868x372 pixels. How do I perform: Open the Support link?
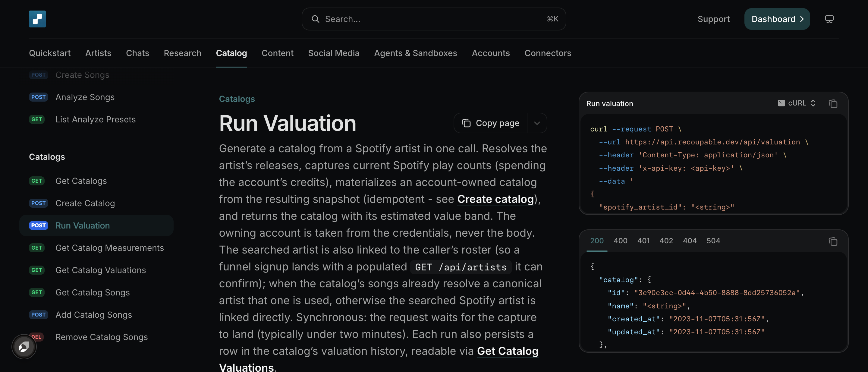click(713, 19)
